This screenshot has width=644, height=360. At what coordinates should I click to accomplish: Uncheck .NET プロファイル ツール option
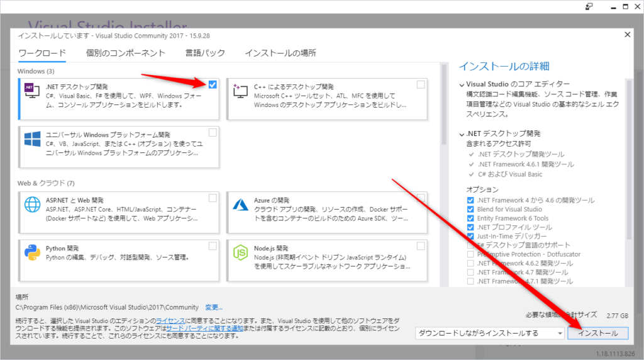click(470, 228)
